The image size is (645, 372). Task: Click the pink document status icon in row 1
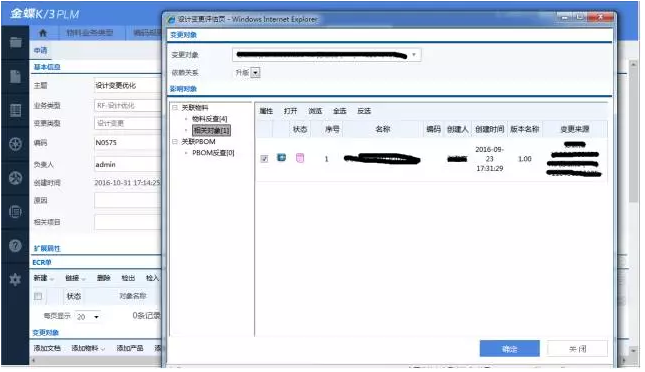300,158
